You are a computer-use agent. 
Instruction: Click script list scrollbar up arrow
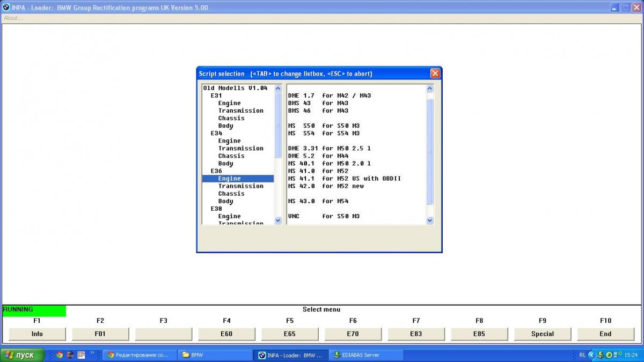430,88
